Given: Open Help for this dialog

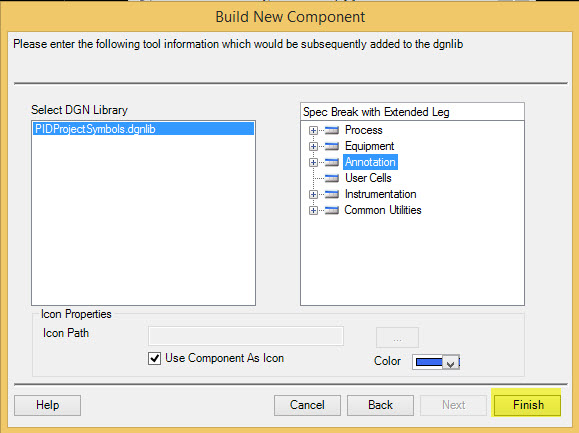Looking at the screenshot, I should pyautogui.click(x=47, y=405).
